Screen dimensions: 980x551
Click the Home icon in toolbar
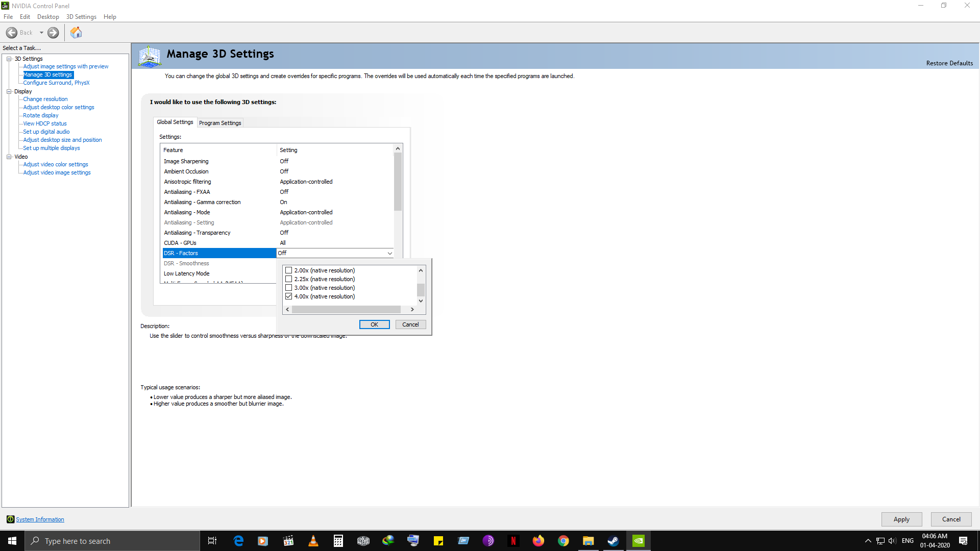(76, 33)
